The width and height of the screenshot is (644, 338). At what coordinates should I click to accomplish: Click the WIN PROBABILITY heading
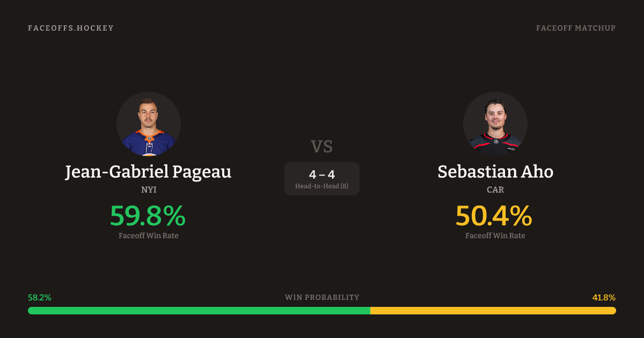coord(322,297)
